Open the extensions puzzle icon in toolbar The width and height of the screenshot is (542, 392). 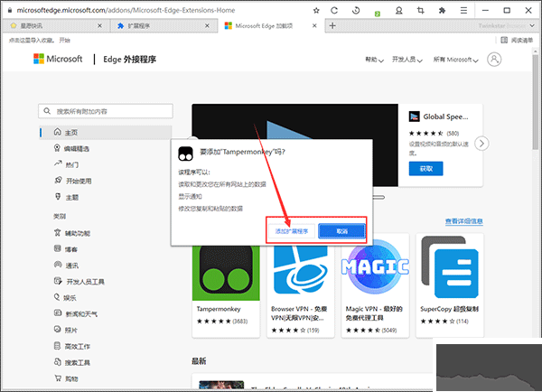(442, 10)
